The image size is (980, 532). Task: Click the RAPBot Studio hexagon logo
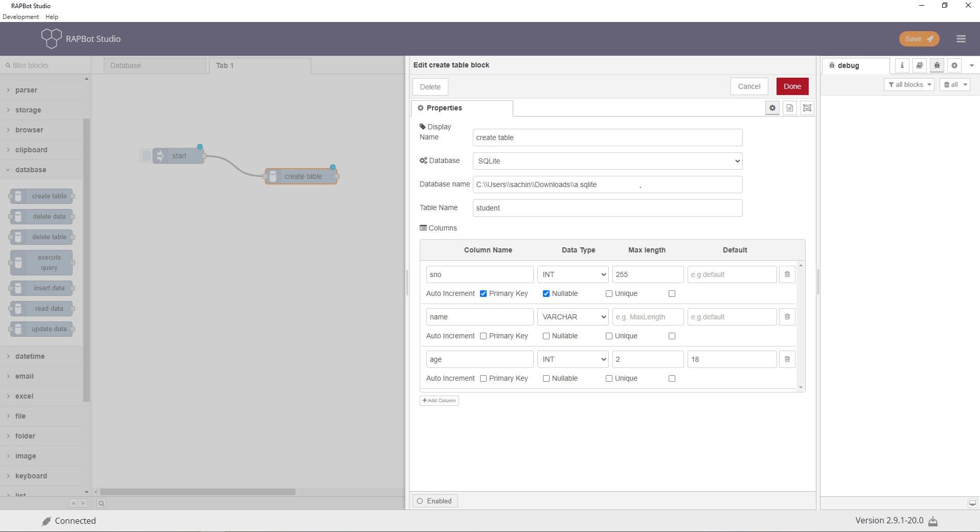pyautogui.click(x=51, y=39)
